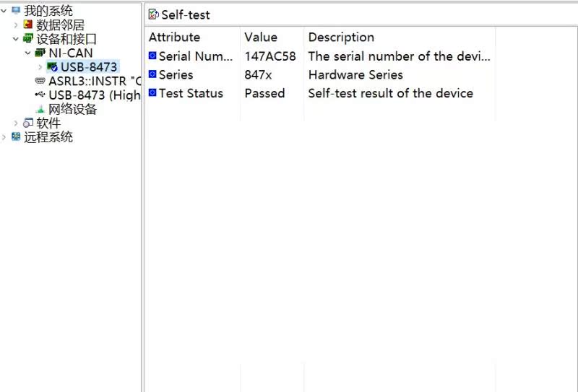Image resolution: width=578 pixels, height=392 pixels.
Task: Click the Software (软件) icon
Action: (x=28, y=123)
